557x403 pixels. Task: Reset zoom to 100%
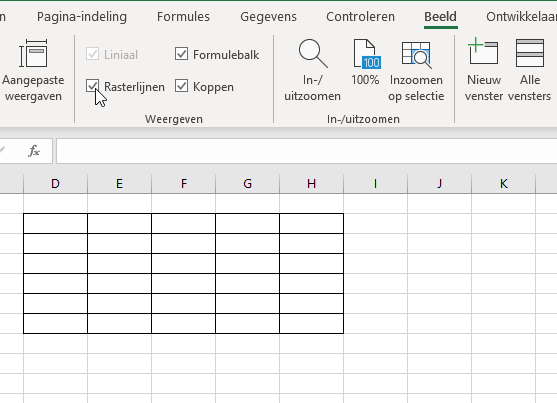coord(365,63)
